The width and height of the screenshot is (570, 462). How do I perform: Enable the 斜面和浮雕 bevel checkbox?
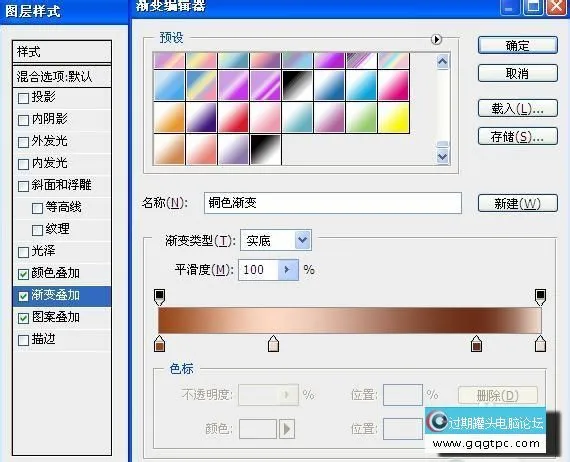(x=23, y=186)
